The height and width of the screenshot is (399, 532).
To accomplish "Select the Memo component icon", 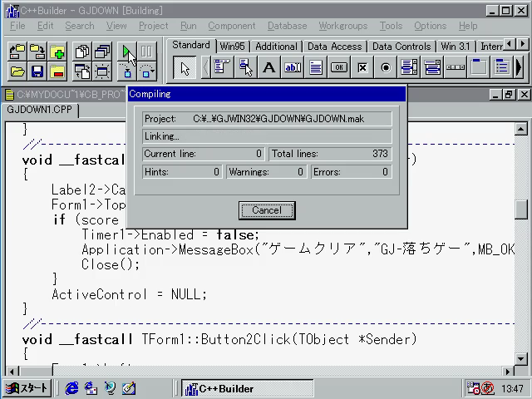I will [316, 67].
